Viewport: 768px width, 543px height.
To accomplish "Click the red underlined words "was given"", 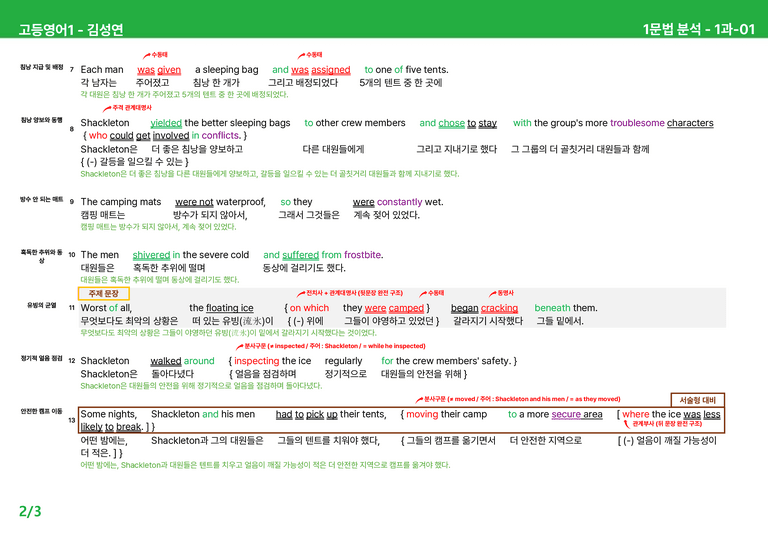I will pyautogui.click(x=159, y=70).
